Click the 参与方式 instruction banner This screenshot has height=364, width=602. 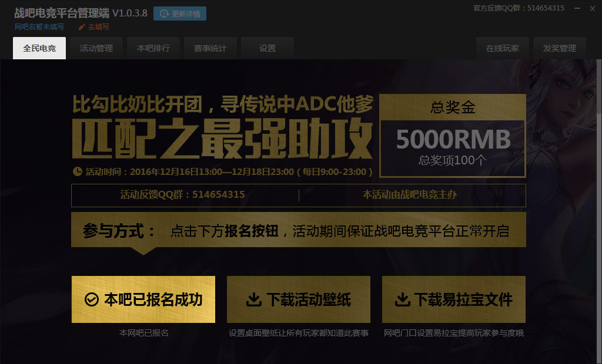pyautogui.click(x=298, y=230)
